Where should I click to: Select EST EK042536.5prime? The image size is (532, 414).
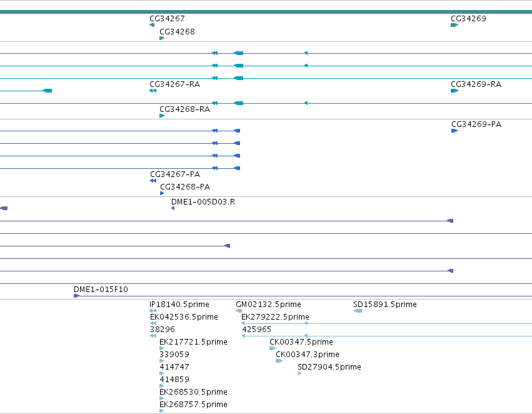(153, 323)
